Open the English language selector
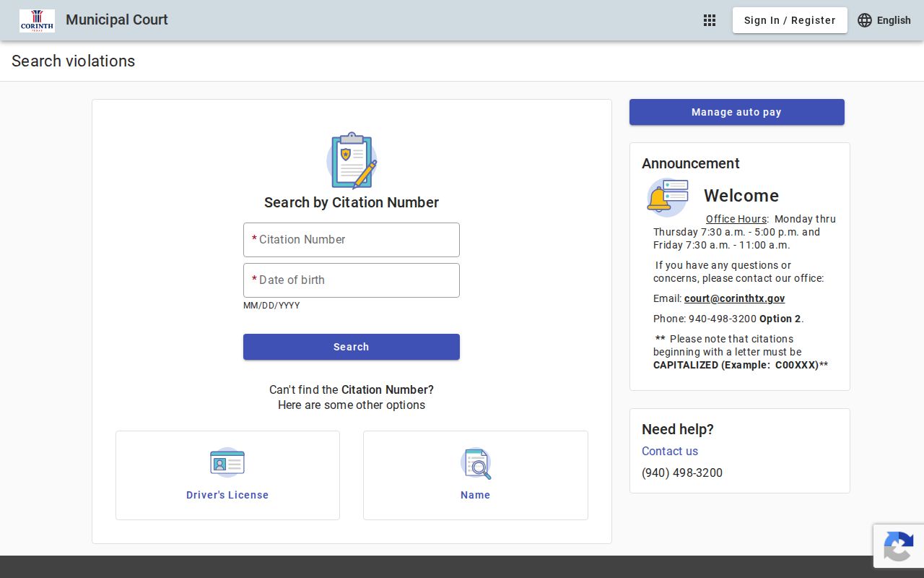The height and width of the screenshot is (578, 924). [884, 20]
